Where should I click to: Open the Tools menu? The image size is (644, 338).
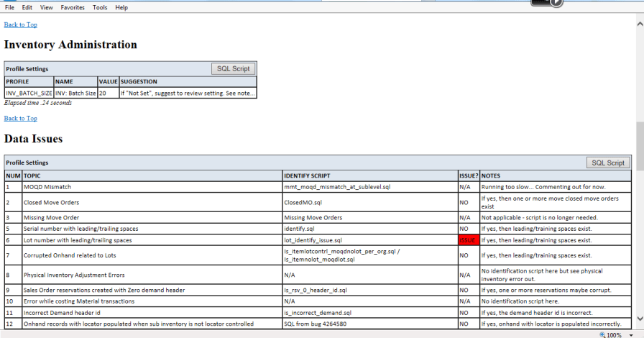(x=100, y=7)
